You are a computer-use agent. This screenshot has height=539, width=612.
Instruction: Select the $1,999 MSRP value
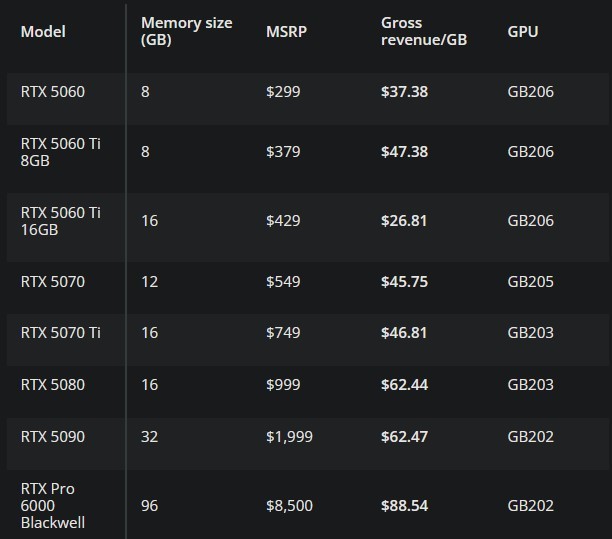pyautogui.click(x=289, y=436)
